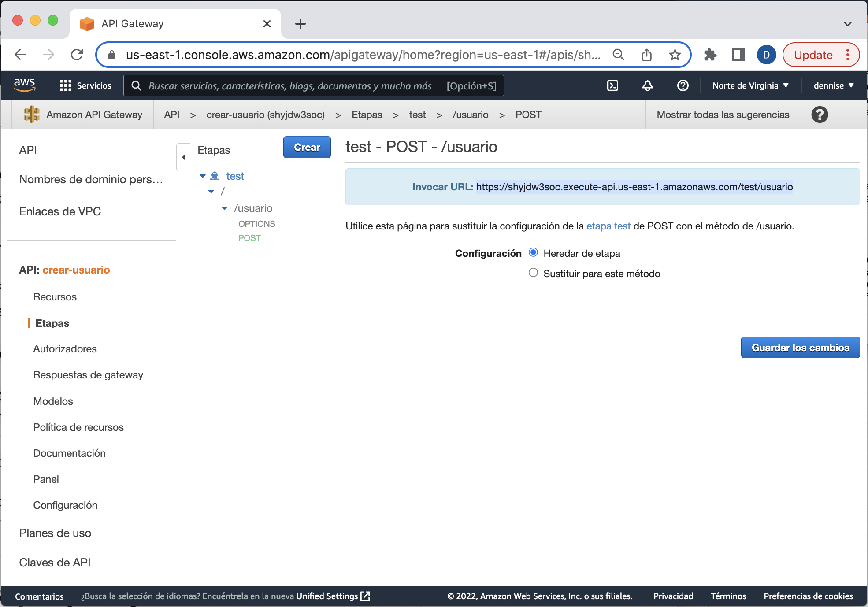The image size is (868, 607).
Task: Open the dennise account dropdown
Action: [x=833, y=85]
